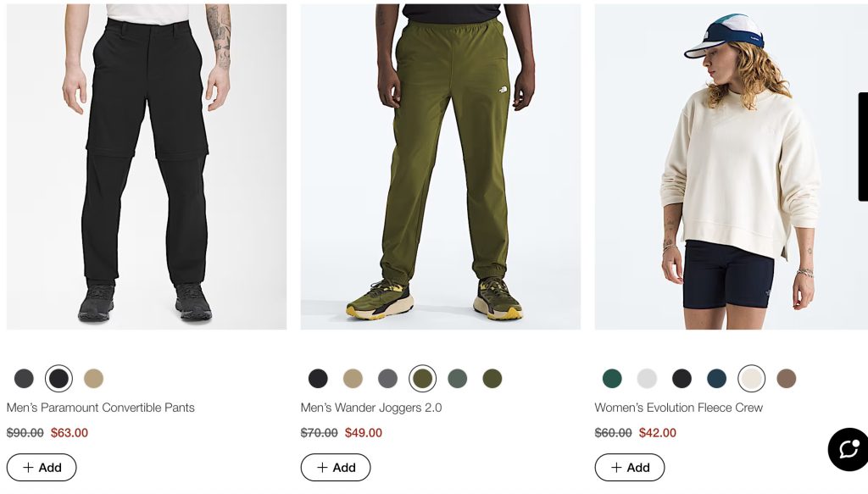868x494 pixels.
Task: View the green joggers product image
Action: (440, 169)
